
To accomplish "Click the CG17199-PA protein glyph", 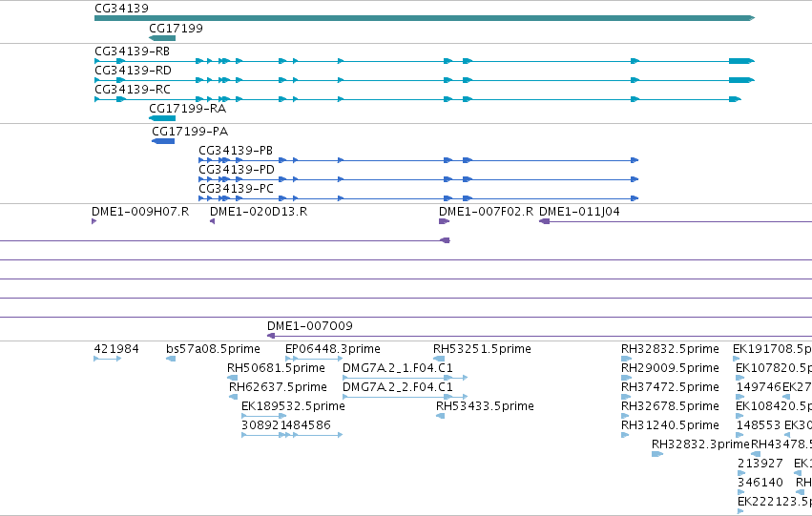I will (x=163, y=141).
